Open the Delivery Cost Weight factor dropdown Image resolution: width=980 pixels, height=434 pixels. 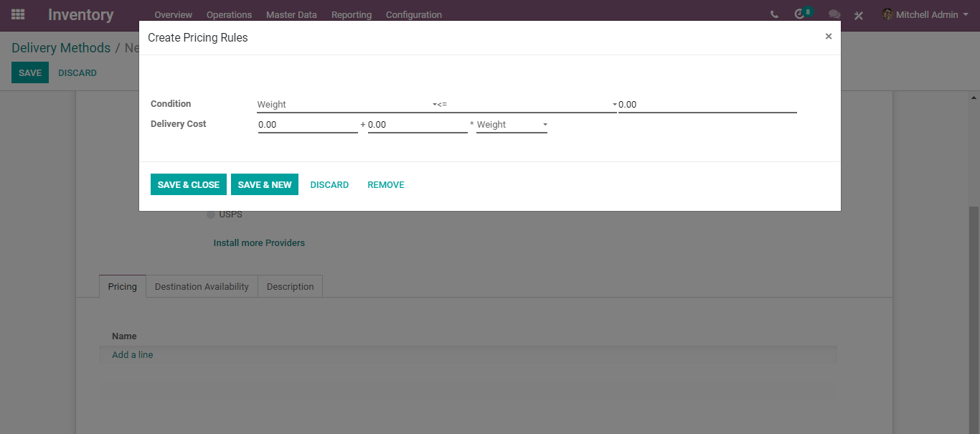(x=512, y=125)
